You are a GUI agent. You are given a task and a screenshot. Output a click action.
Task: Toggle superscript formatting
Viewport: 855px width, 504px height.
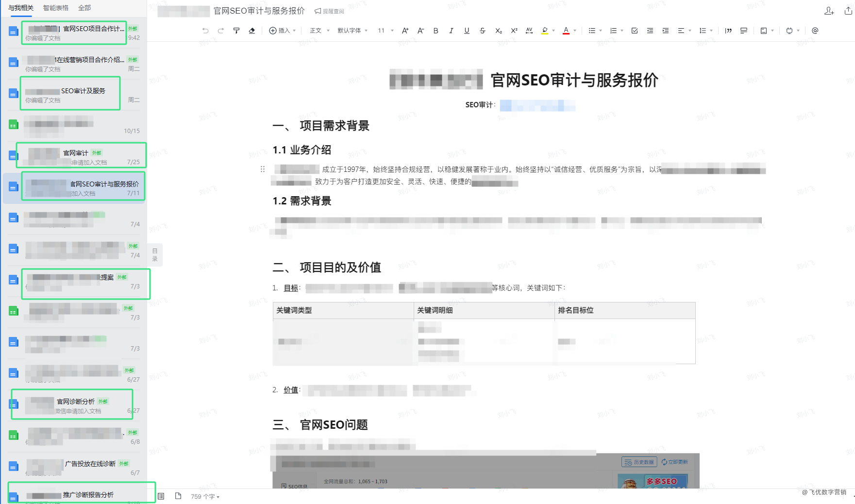[514, 31]
